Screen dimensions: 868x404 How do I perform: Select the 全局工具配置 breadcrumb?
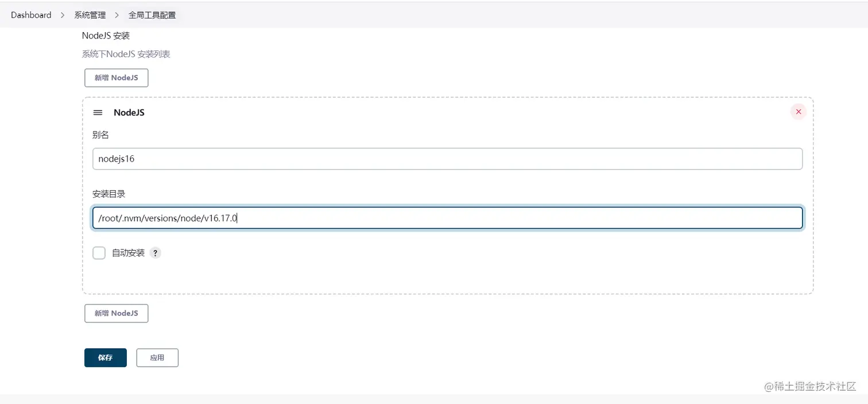coord(152,15)
